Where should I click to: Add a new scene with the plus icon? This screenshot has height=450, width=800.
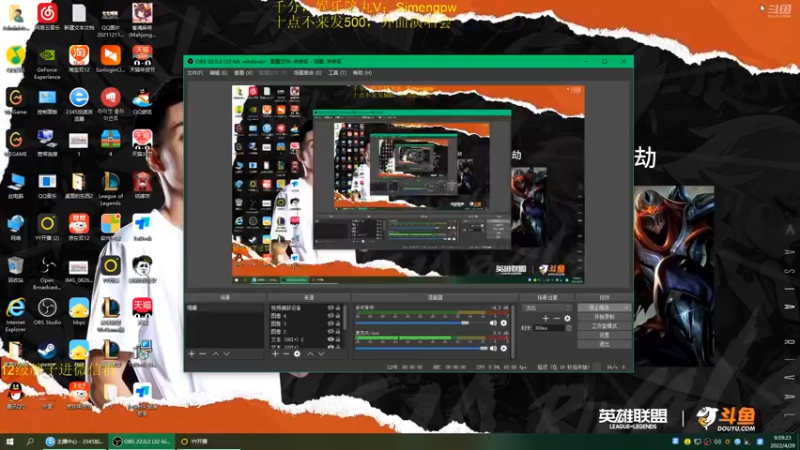(192, 354)
